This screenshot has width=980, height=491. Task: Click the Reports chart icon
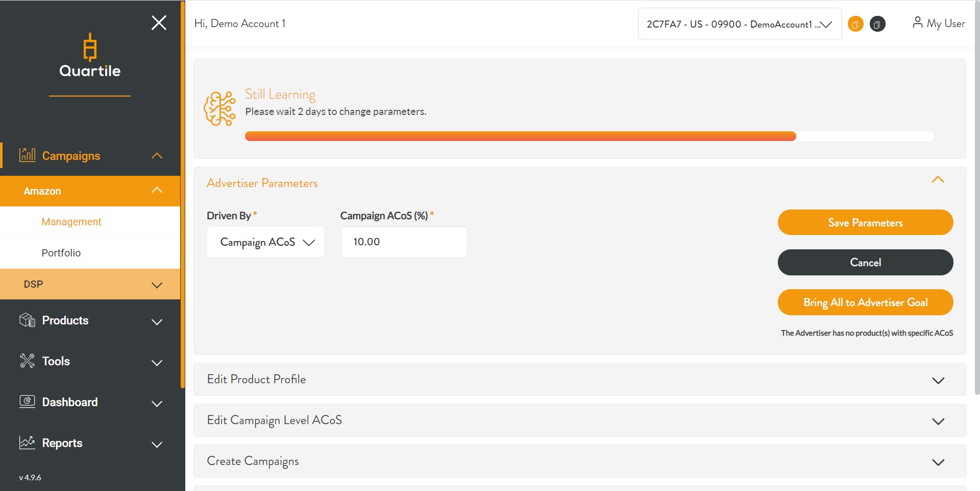[27, 442]
